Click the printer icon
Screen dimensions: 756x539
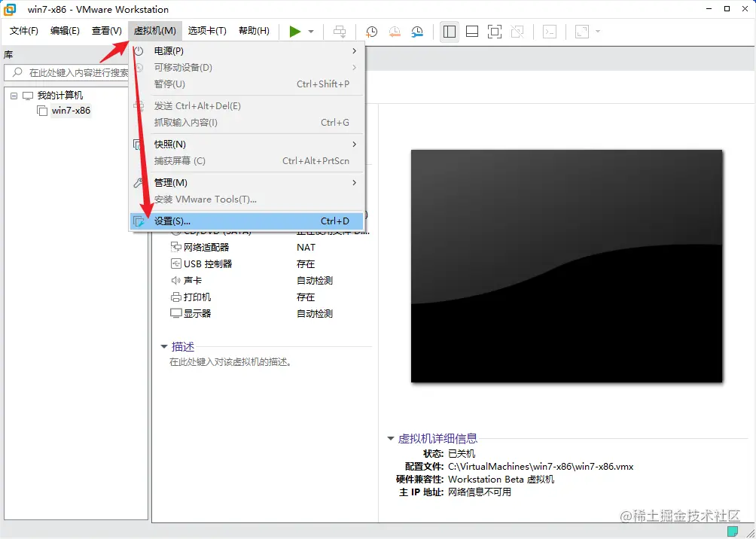tap(176, 297)
